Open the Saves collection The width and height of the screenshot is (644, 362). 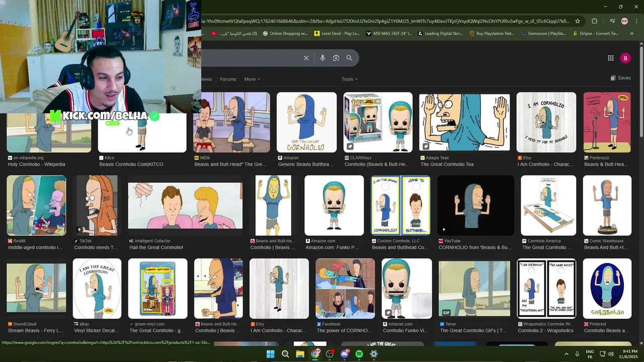coord(620,78)
